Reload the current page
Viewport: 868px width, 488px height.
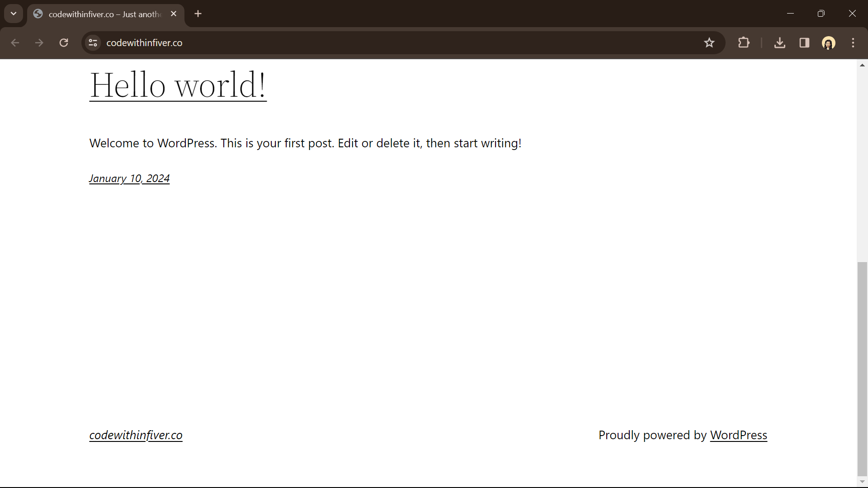click(64, 43)
